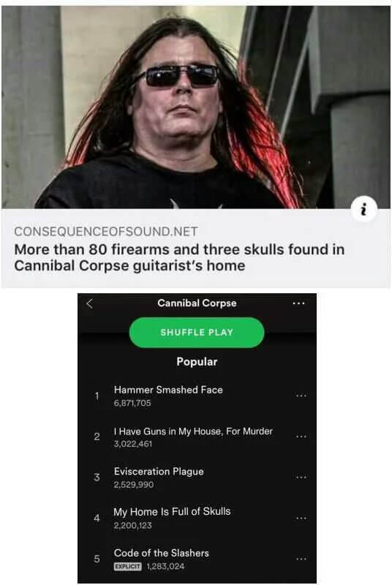
Task: Open options for I Have Guns in My House
Action: tap(301, 436)
